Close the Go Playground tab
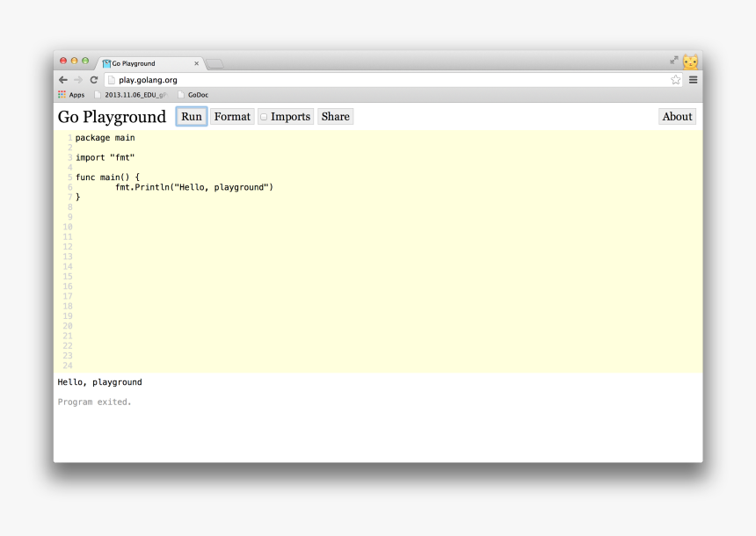Image resolution: width=756 pixels, height=536 pixels. point(196,63)
